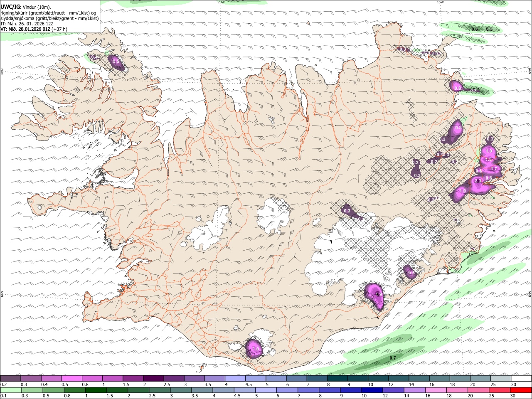Click the '15W' longitude label
Viewport: 532px width, 399px height.
click(440, 2)
